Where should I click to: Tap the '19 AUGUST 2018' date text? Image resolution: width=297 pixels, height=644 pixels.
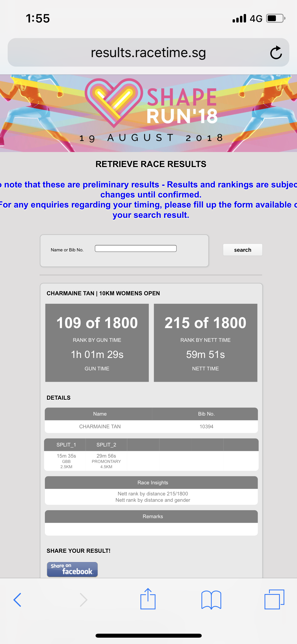pyautogui.click(x=151, y=138)
